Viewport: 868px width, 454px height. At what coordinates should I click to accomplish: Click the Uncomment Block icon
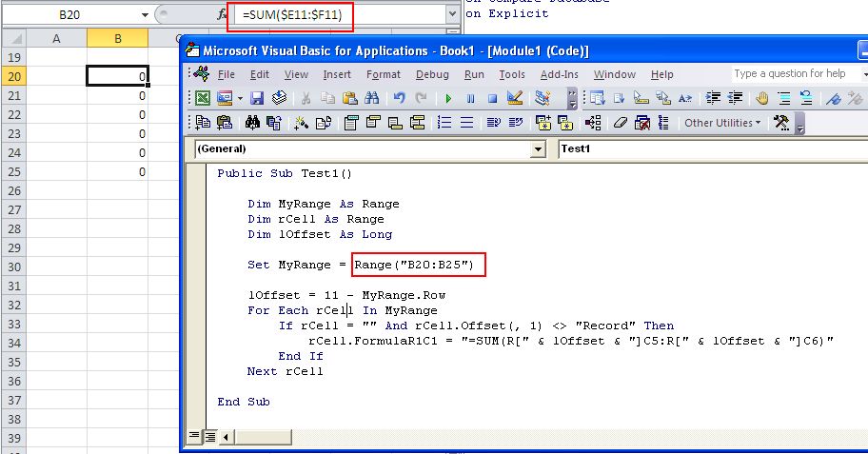pos(806,99)
